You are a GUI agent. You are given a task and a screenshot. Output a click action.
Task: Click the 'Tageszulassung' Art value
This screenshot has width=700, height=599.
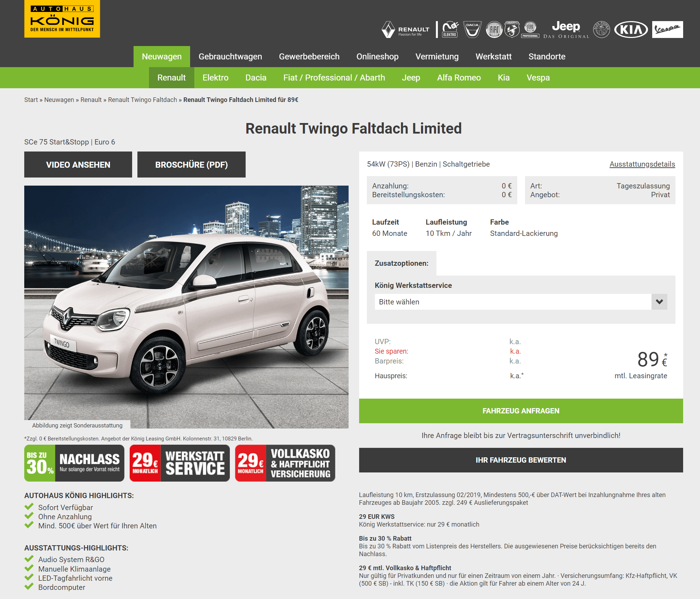pos(643,186)
